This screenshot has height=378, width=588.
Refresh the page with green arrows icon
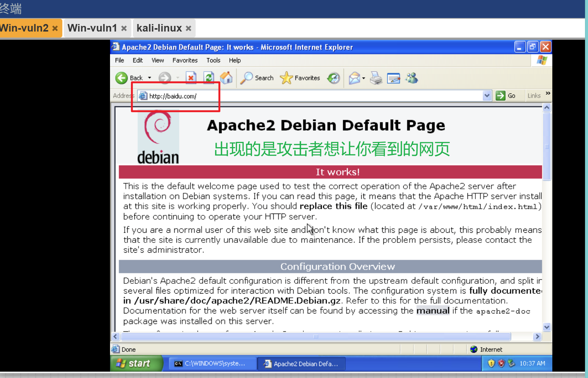[x=209, y=78]
